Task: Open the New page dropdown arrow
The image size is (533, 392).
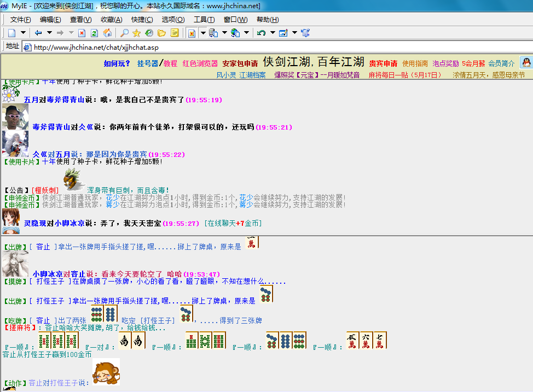Action: pos(23,33)
